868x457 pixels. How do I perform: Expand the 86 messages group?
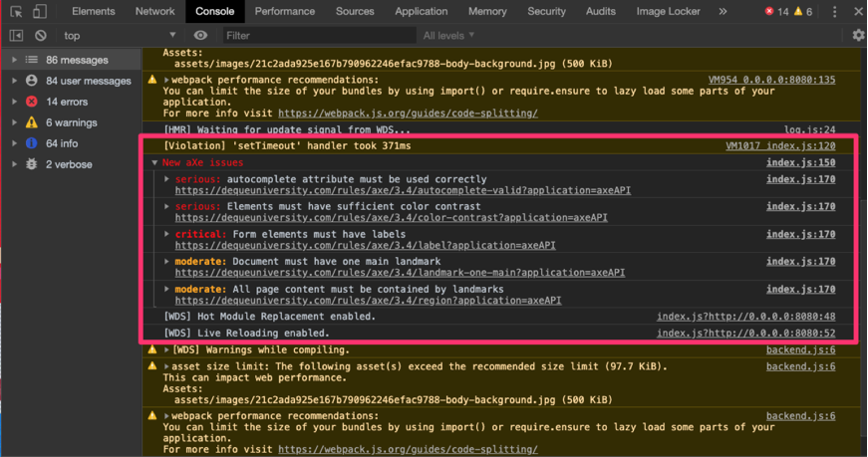(x=14, y=60)
